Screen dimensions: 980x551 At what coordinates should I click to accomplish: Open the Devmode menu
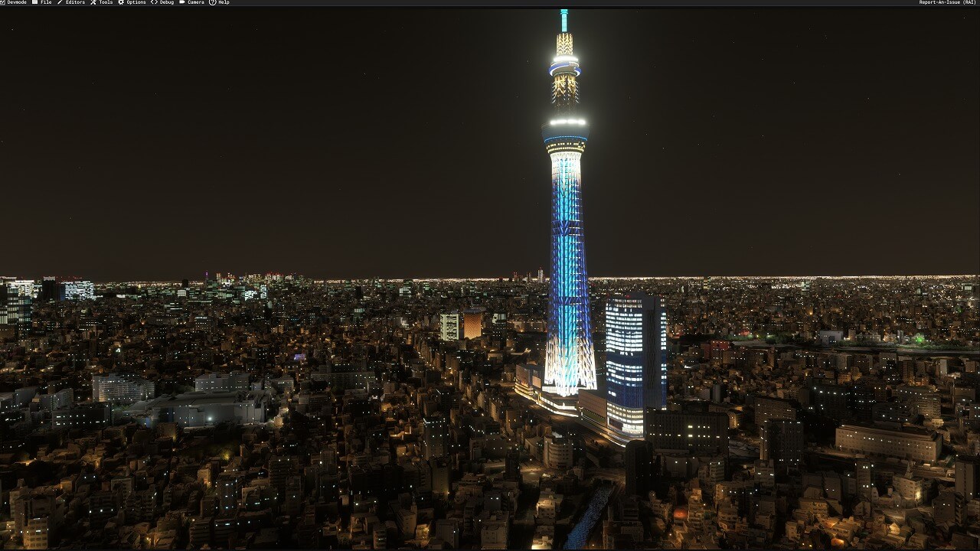pyautogui.click(x=17, y=2)
